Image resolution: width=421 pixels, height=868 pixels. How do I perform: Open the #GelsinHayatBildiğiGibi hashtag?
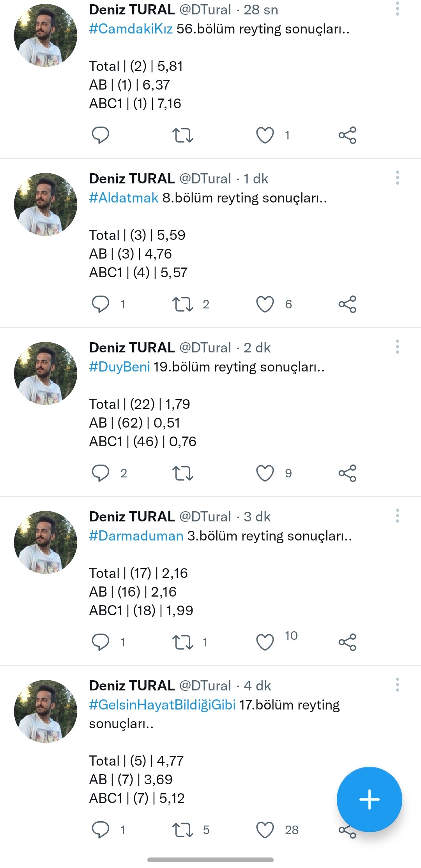click(x=162, y=705)
